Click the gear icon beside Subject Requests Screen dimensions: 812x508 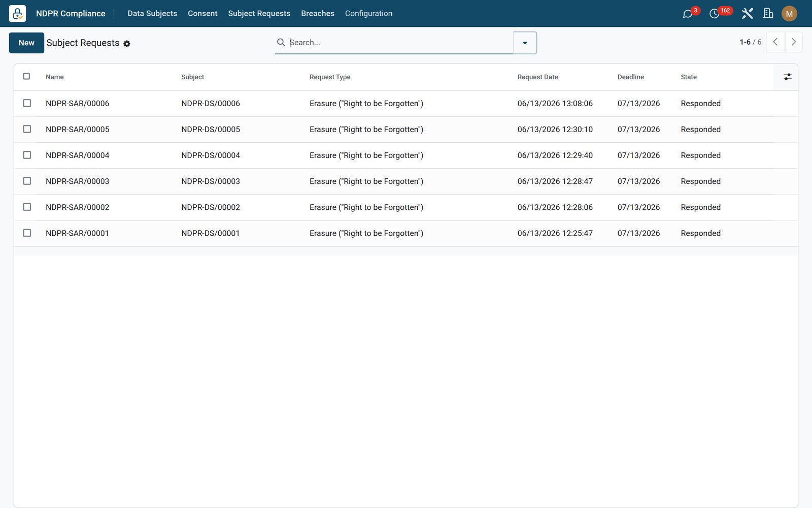127,44
